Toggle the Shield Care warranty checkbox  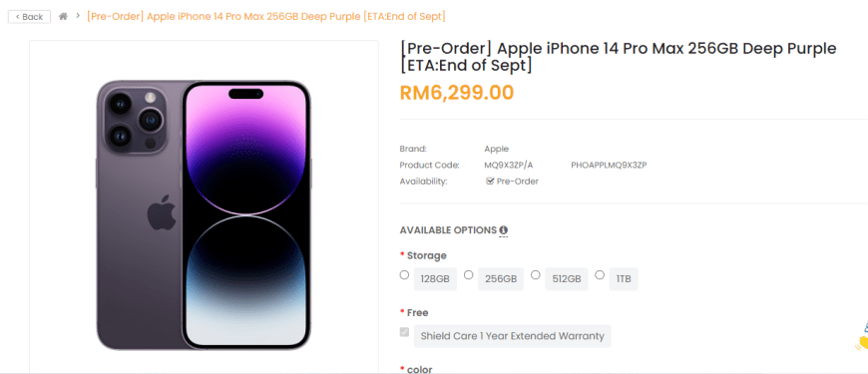[405, 332]
